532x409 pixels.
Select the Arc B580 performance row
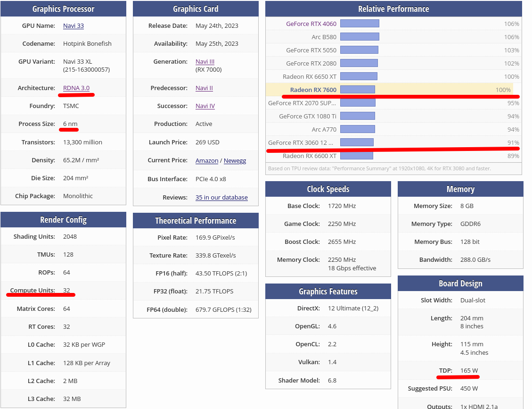tap(393, 37)
